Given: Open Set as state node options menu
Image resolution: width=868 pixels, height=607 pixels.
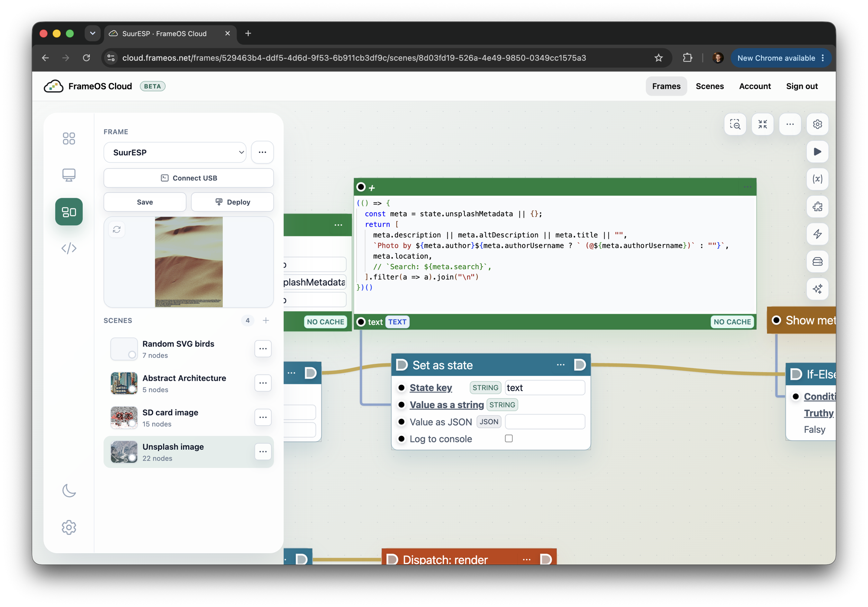Looking at the screenshot, I should coord(561,365).
